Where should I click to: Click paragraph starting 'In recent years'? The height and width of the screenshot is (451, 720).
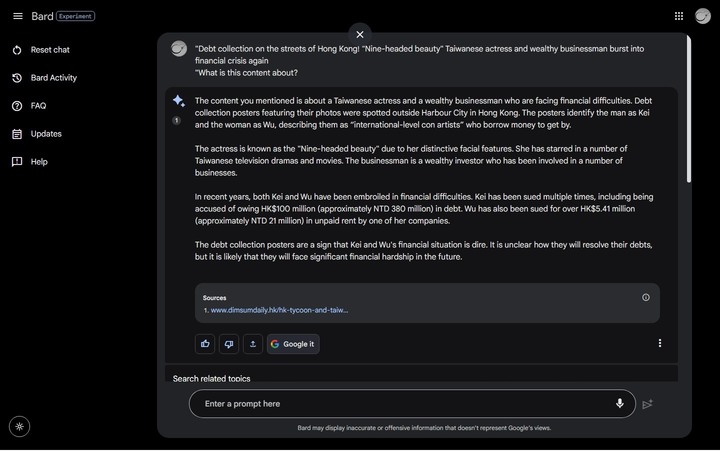pyautogui.click(x=424, y=209)
